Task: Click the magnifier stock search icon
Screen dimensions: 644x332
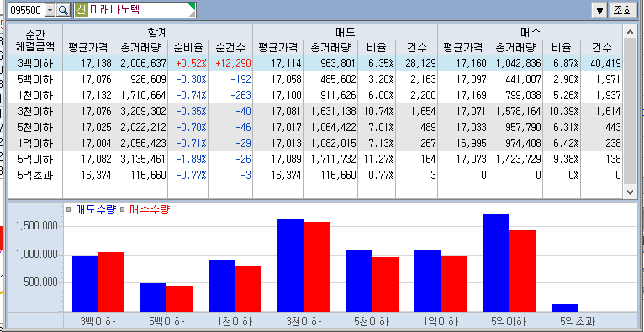Action: 64,11
